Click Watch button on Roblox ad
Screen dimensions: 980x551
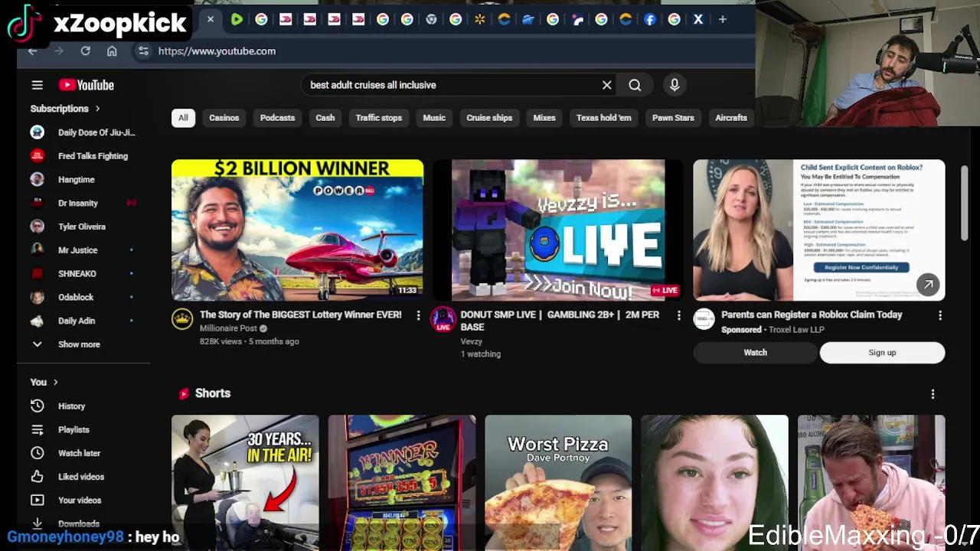click(x=756, y=353)
